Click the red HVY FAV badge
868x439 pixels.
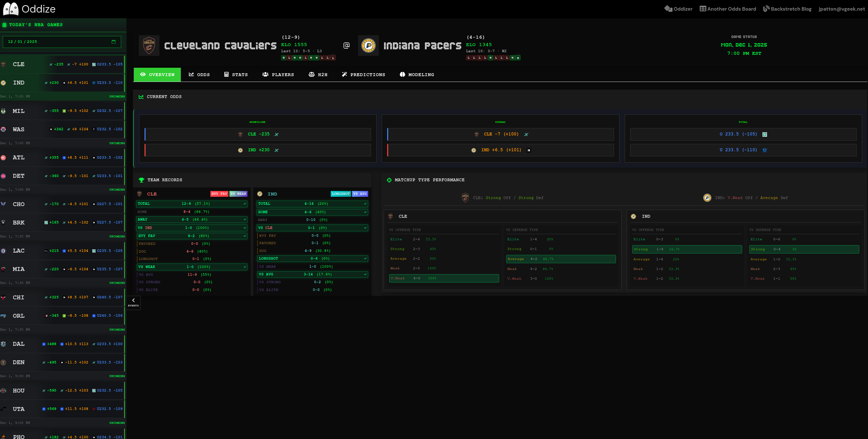tap(219, 194)
